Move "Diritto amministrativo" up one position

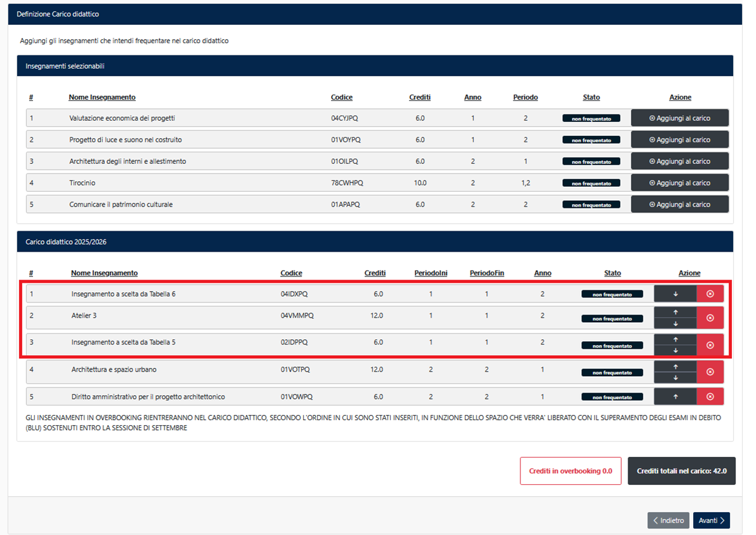pos(675,396)
